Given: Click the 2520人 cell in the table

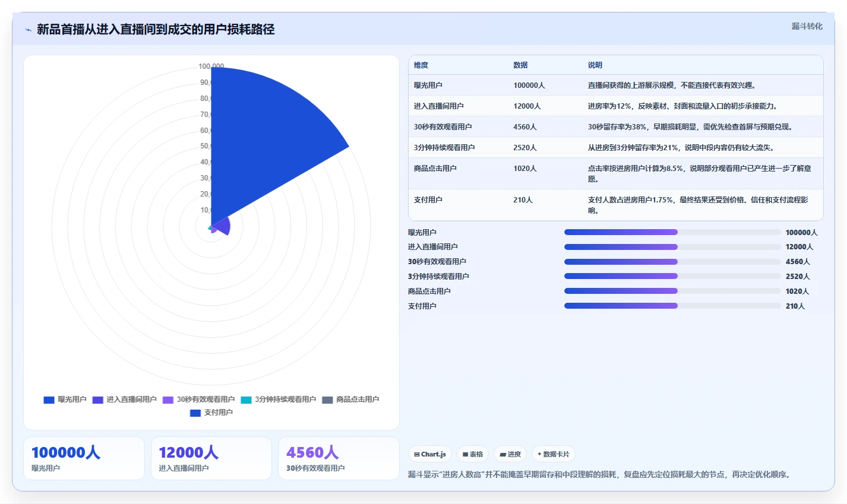Looking at the screenshot, I should click(525, 148).
